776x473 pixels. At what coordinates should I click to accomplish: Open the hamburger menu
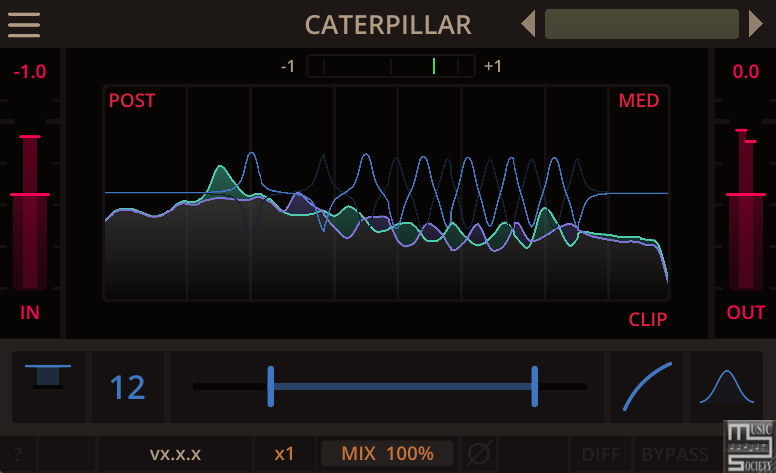click(24, 25)
